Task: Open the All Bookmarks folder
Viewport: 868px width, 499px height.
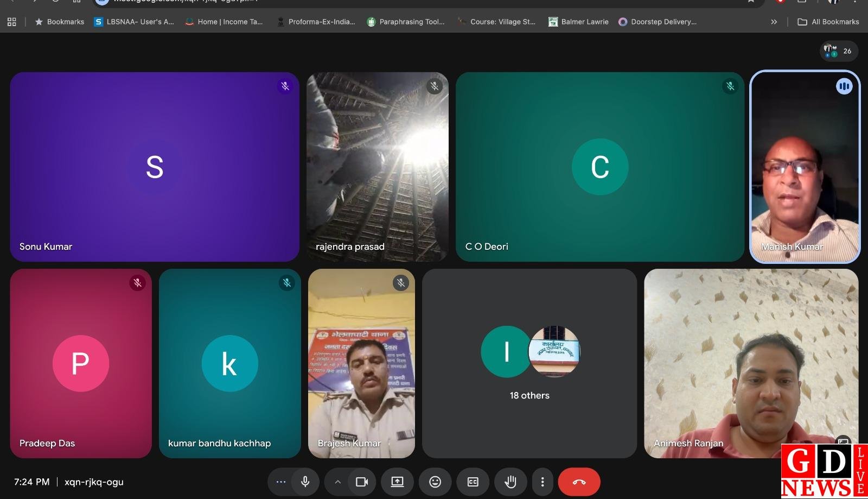Action: point(828,22)
